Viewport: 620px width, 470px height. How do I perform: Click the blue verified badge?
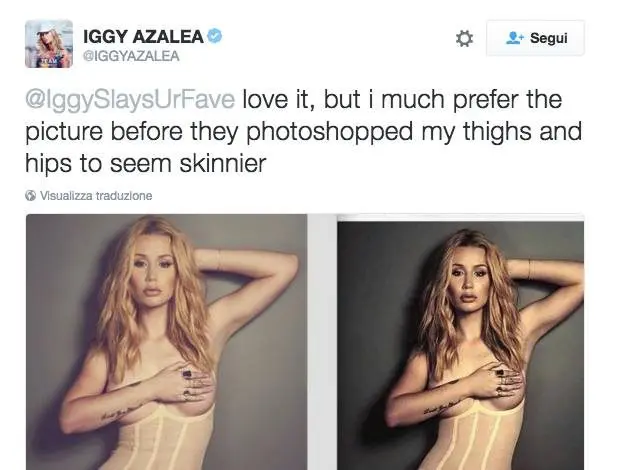click(x=215, y=37)
